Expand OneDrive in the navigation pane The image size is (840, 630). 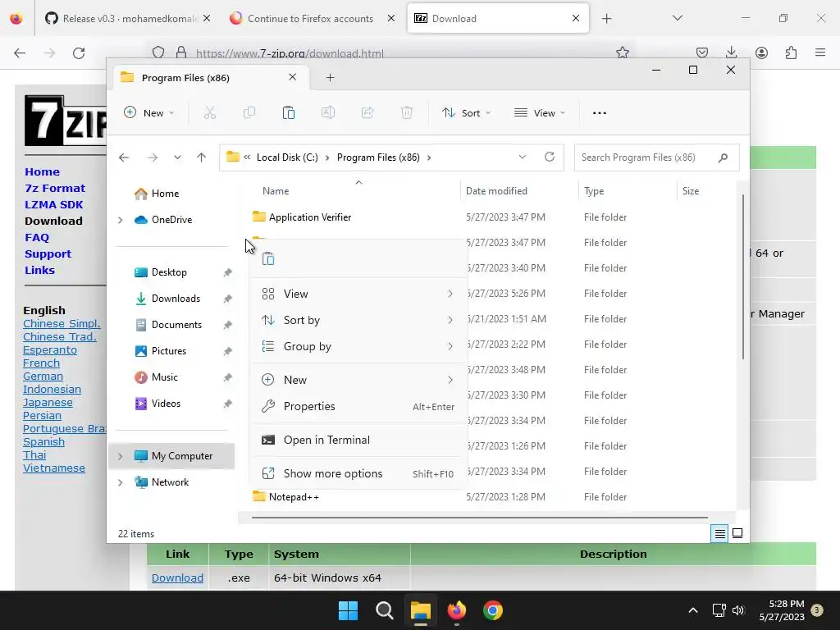coord(121,220)
